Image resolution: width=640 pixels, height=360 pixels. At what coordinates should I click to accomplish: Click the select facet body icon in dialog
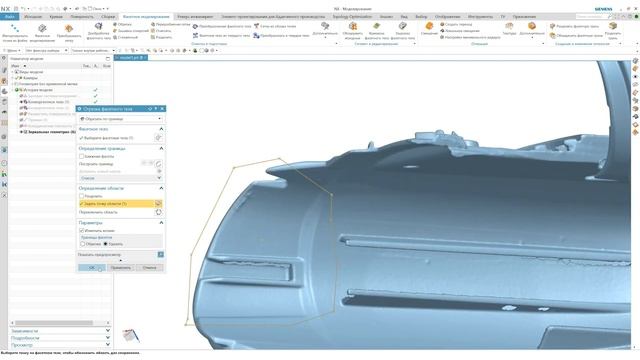(158, 138)
